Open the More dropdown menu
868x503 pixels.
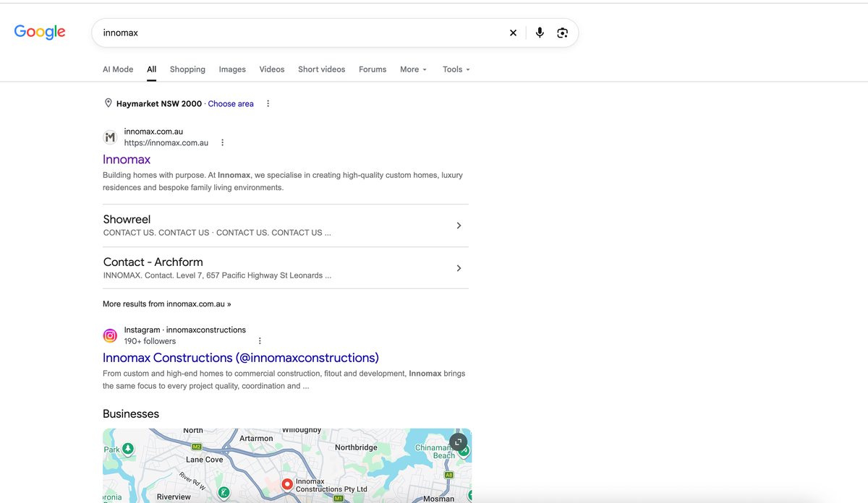pyautogui.click(x=413, y=69)
